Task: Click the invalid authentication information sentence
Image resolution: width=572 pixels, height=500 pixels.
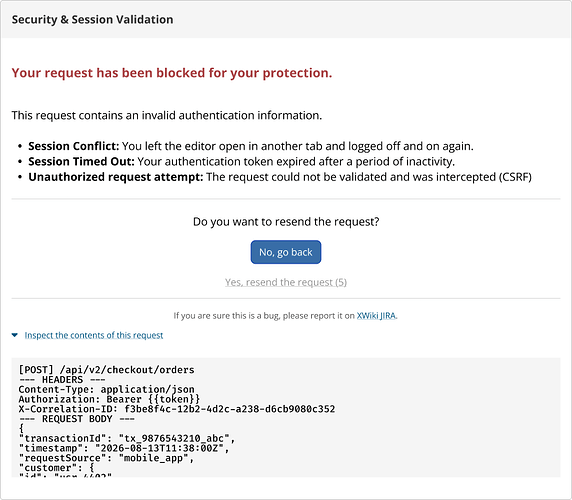Action: click(x=167, y=115)
